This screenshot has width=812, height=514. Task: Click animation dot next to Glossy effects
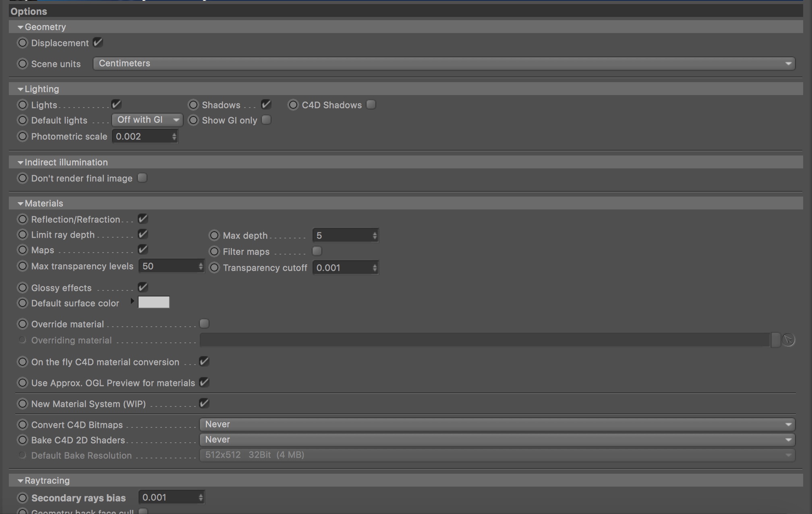click(x=23, y=288)
